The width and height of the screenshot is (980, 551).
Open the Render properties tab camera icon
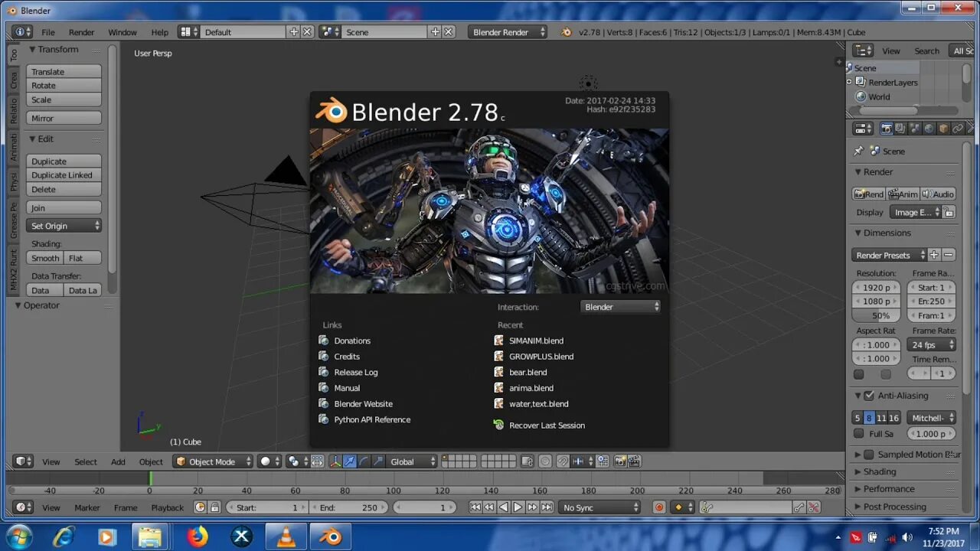point(887,129)
